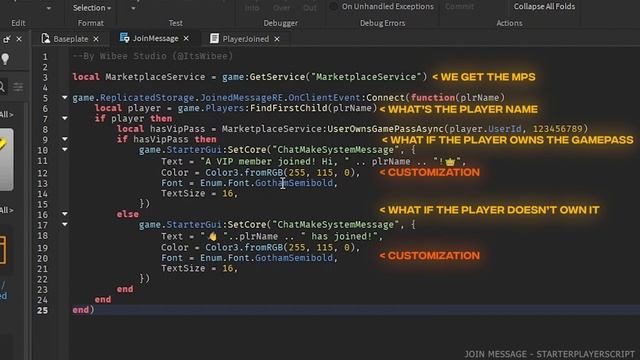Click the Baseplate tab place icon
This screenshot has height=360, width=640.
[46, 38]
